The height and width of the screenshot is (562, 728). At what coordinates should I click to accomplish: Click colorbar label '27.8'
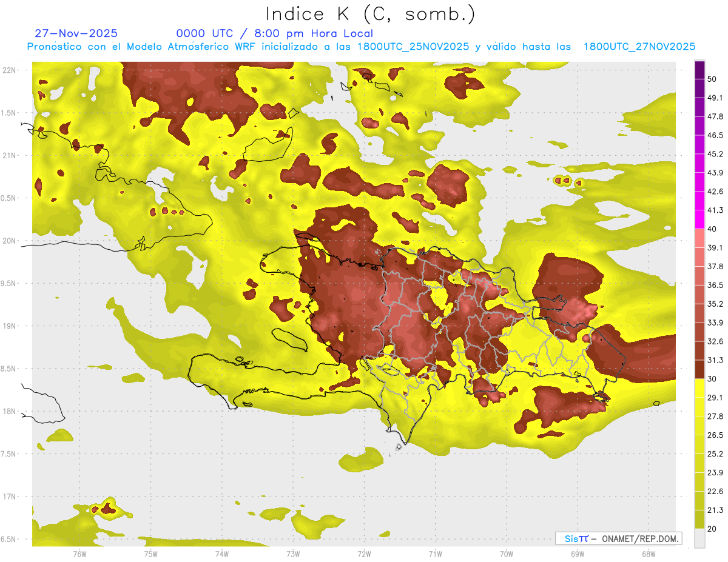coord(715,416)
